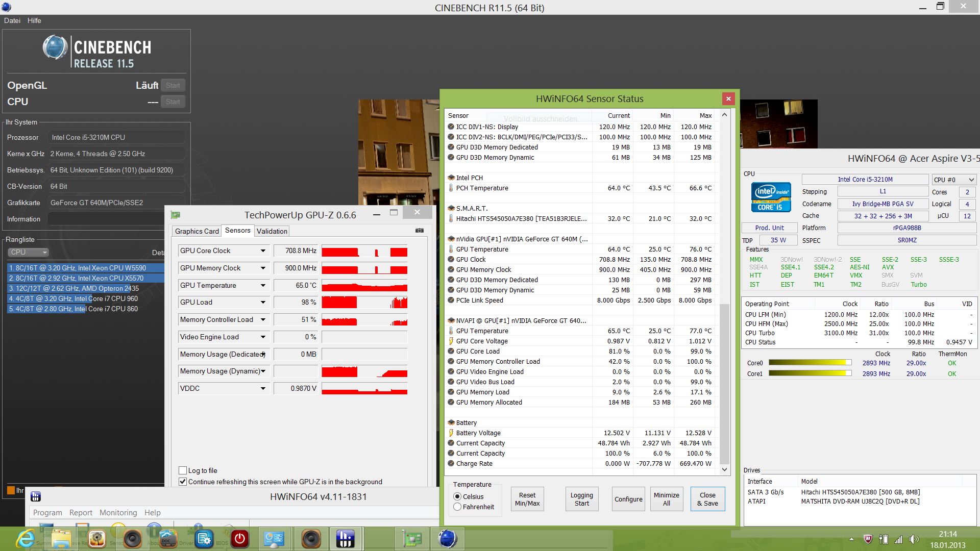
Task: Click the GPU-Z title bar app icon
Action: pos(176,215)
